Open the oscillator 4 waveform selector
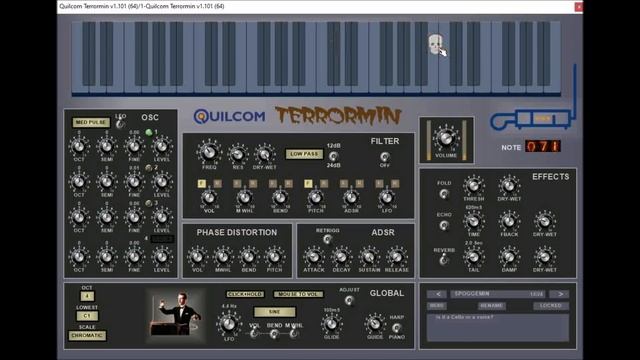This screenshot has height=360, width=640. pyautogui.click(x=162, y=239)
